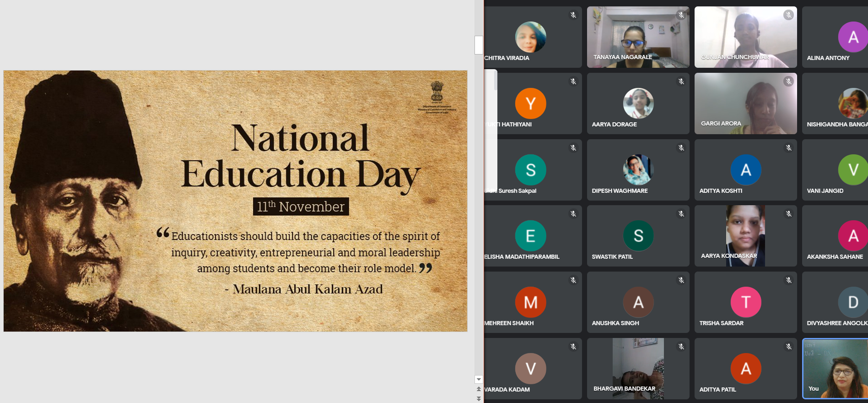Click muted mic icon on Gargi Arora tile
The height and width of the screenshot is (403, 868).
788,82
